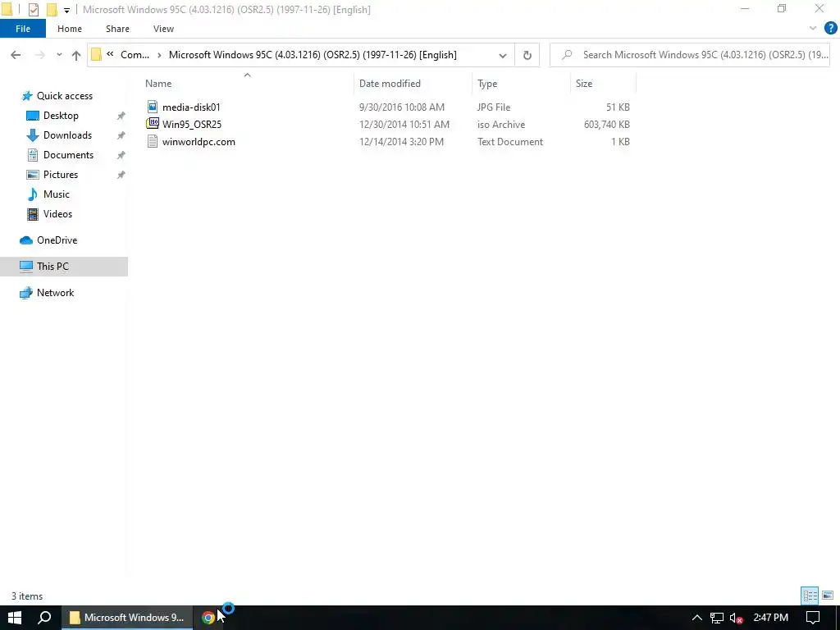Screen dimensions: 840x630
Task: Show hidden system tray icons
Action: click(697, 618)
